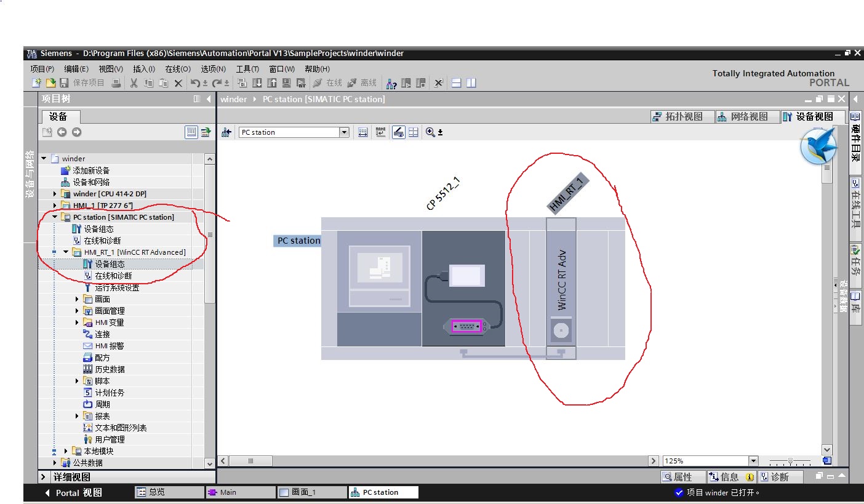Copy selection with the copy icon
864x504 pixels.
point(148,83)
